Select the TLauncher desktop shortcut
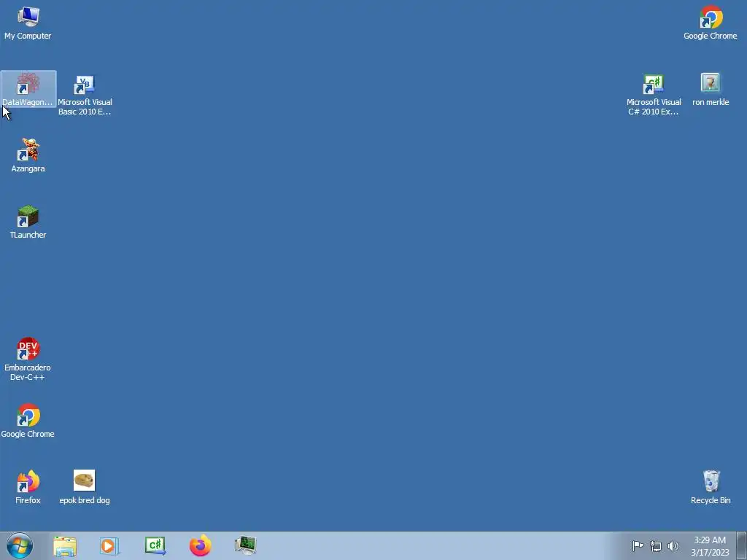 point(28,222)
